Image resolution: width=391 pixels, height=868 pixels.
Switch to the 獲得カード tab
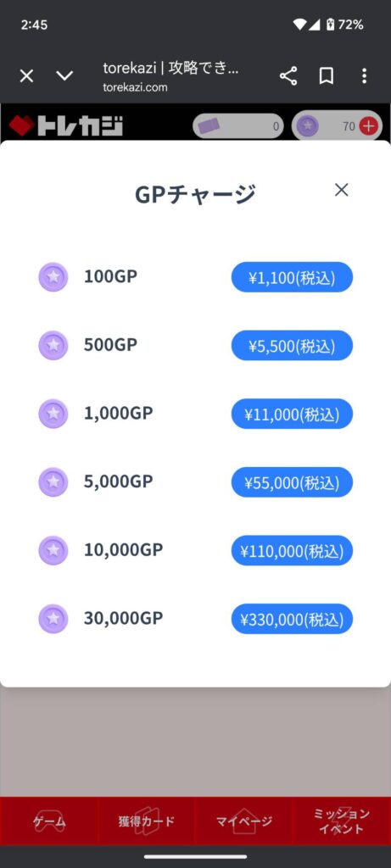(147, 821)
